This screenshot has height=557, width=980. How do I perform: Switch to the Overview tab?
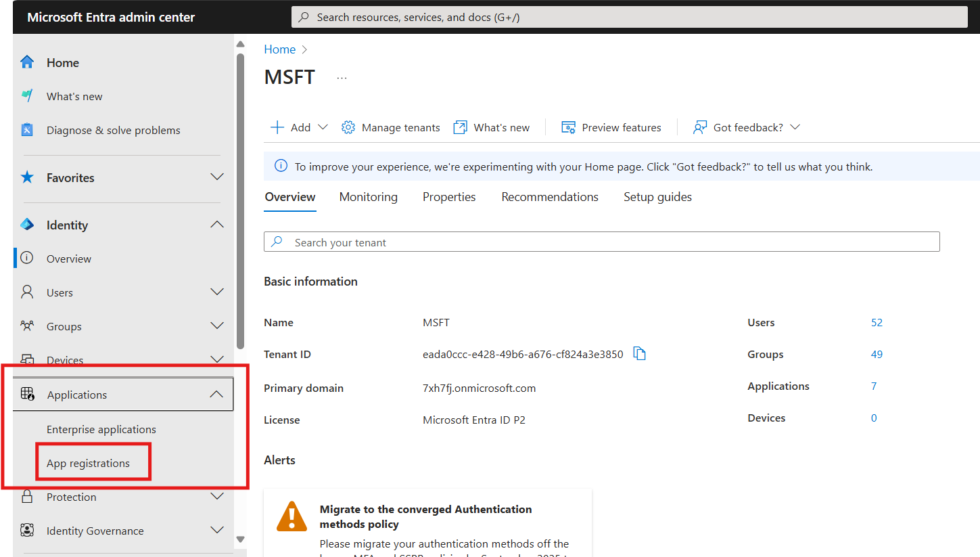pyautogui.click(x=290, y=197)
